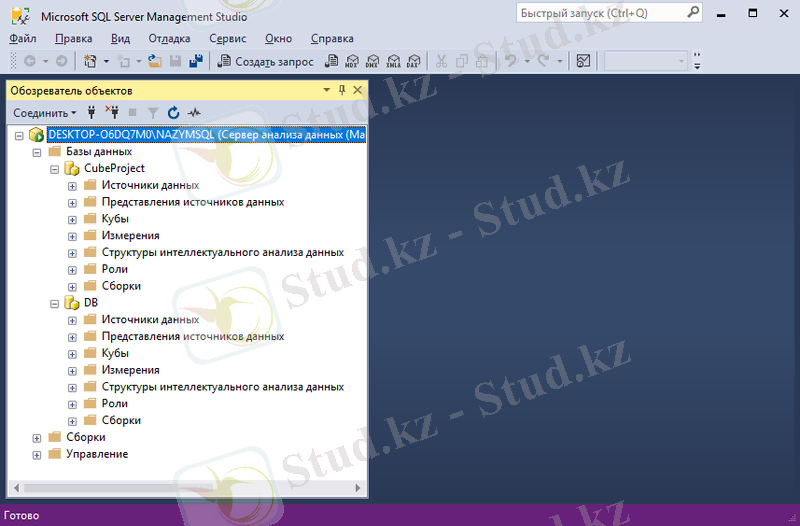Click the Open File folder icon
This screenshot has height=526, width=800.
point(155,61)
